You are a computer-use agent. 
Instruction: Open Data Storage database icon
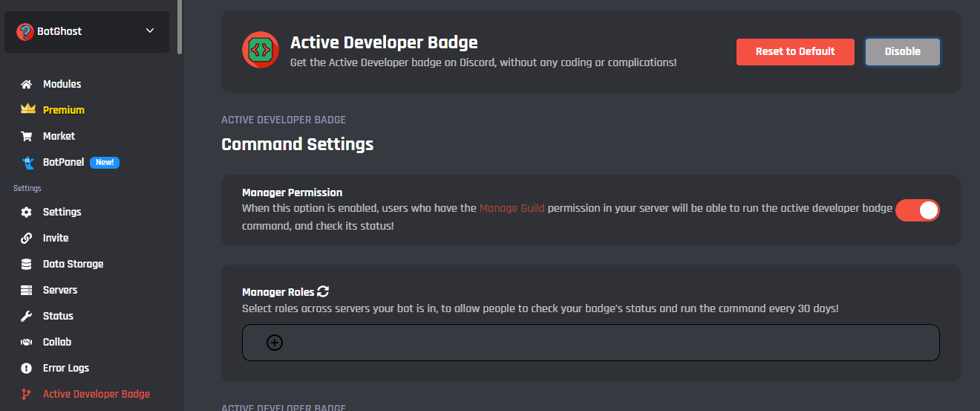click(27, 264)
